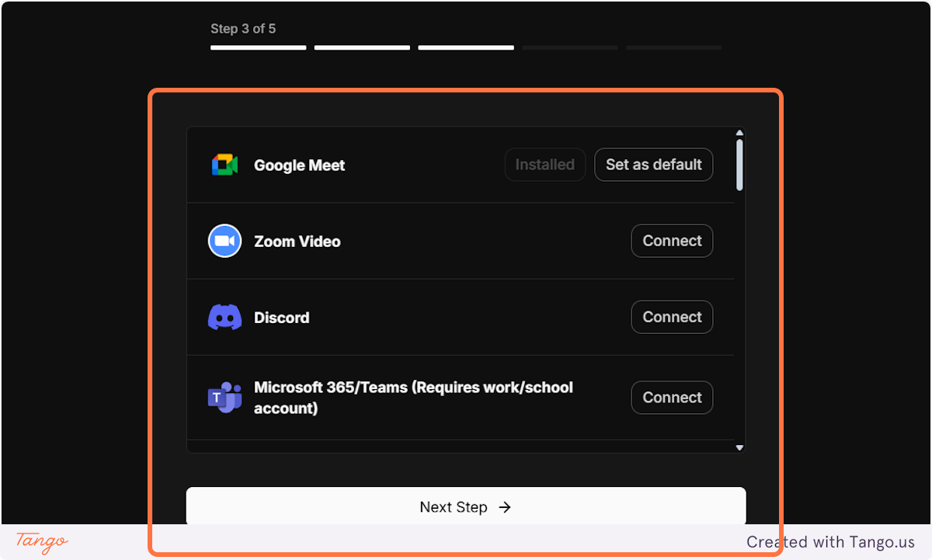Click the Zoom Video camera icon
This screenshot has width=932, height=560.
(224, 241)
